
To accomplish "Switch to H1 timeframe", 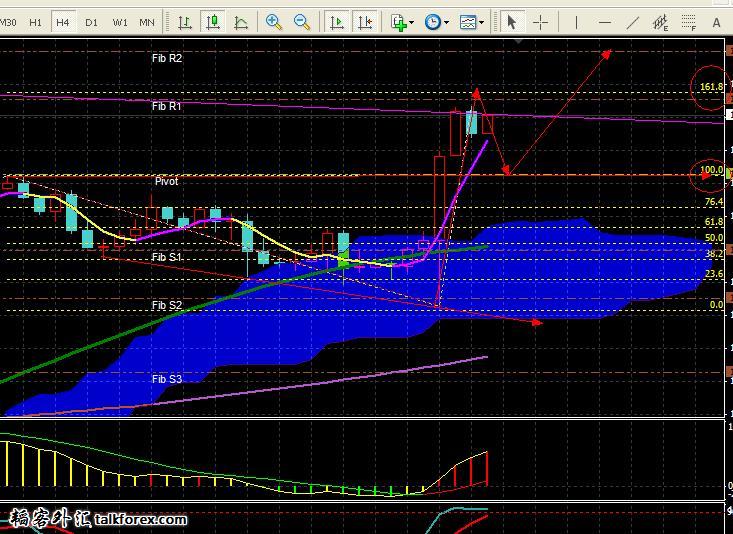I will tap(35, 21).
